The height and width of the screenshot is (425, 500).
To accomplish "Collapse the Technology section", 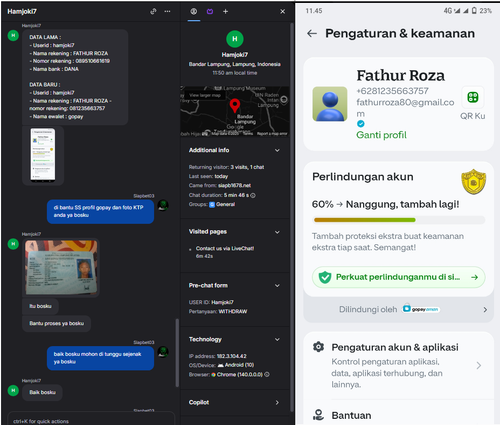I will pos(277,340).
